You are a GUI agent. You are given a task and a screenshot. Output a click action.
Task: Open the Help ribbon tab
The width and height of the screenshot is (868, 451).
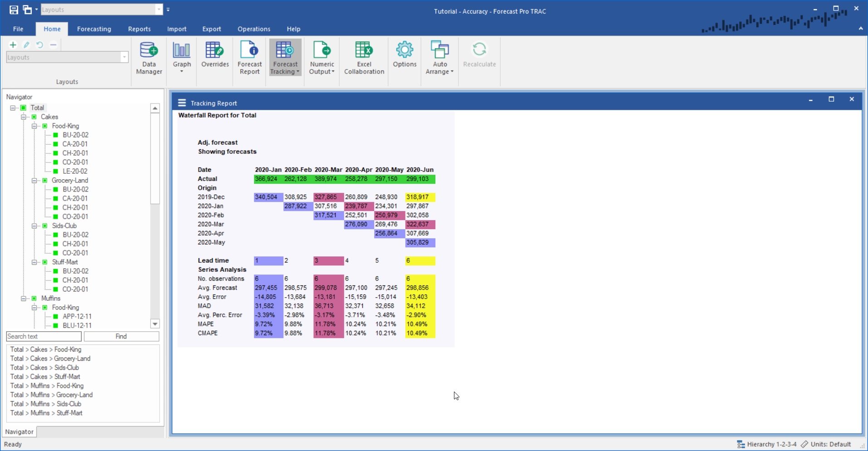(x=293, y=29)
